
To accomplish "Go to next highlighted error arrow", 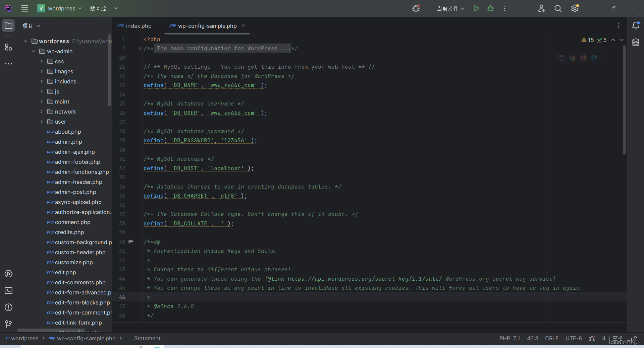I will [x=622, y=40].
